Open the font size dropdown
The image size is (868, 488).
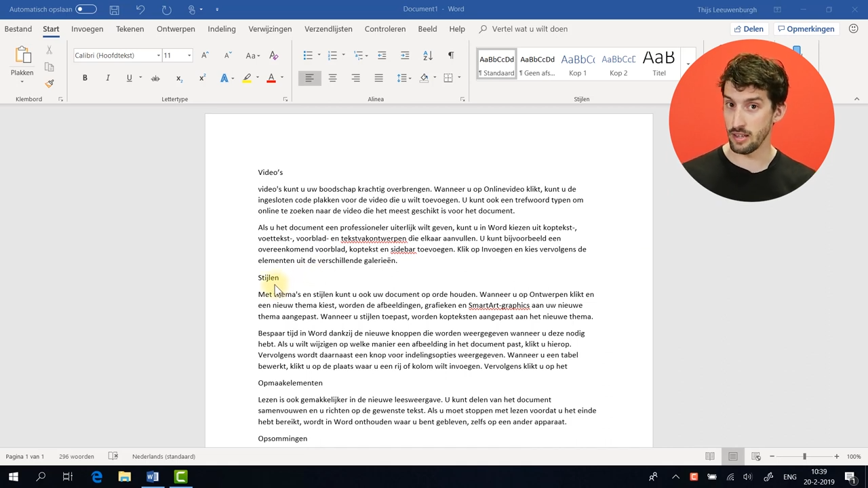coord(189,56)
